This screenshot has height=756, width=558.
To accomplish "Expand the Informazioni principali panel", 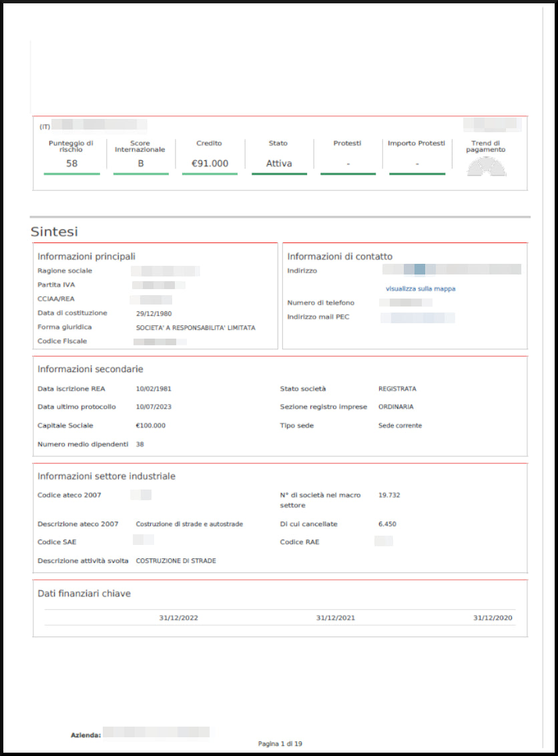I will [x=85, y=256].
